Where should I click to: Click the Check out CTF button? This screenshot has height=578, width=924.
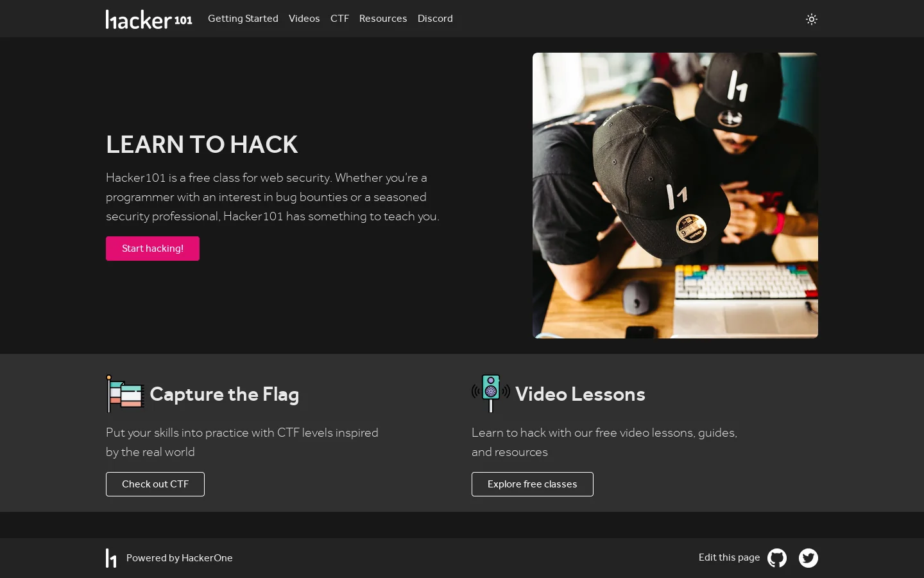click(155, 484)
